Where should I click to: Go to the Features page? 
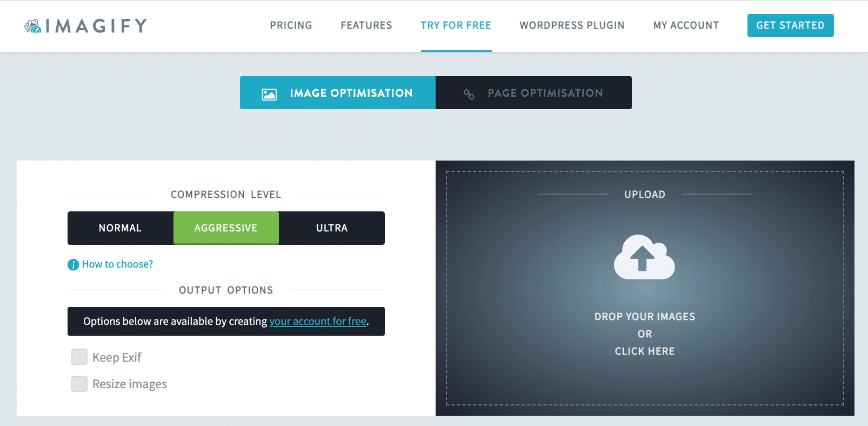pos(366,25)
